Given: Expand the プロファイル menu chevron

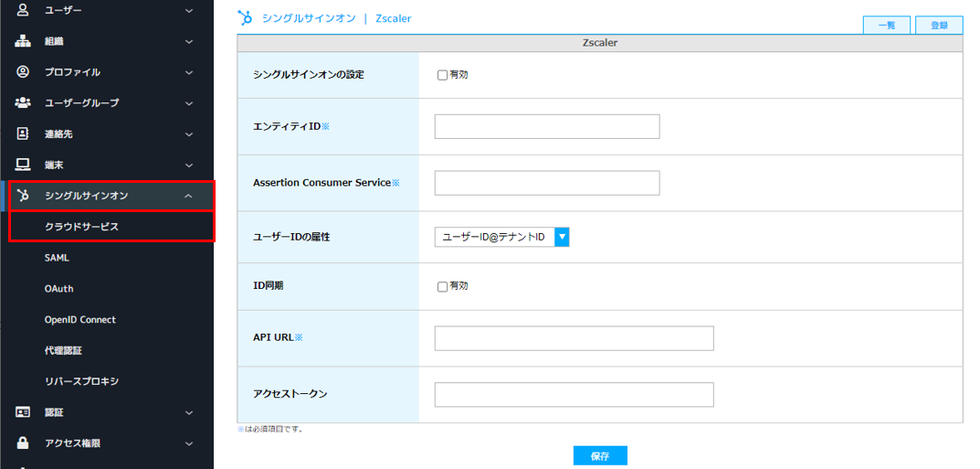Looking at the screenshot, I should pyautogui.click(x=189, y=72).
